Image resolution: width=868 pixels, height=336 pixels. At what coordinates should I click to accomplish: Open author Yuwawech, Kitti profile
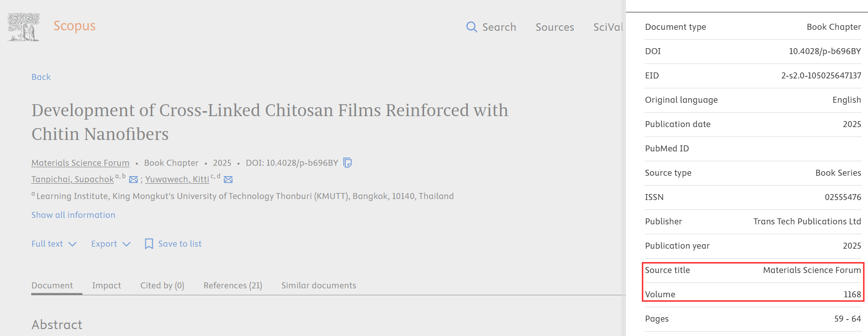(x=177, y=179)
